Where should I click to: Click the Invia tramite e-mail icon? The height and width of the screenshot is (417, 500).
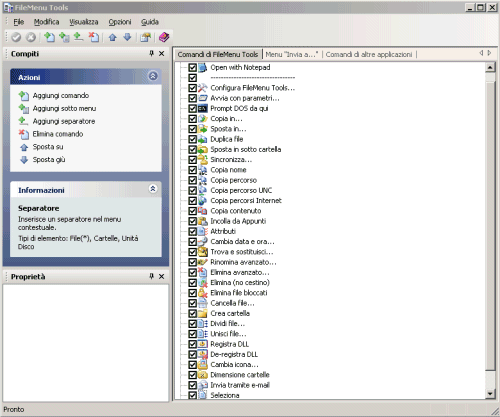203,385
